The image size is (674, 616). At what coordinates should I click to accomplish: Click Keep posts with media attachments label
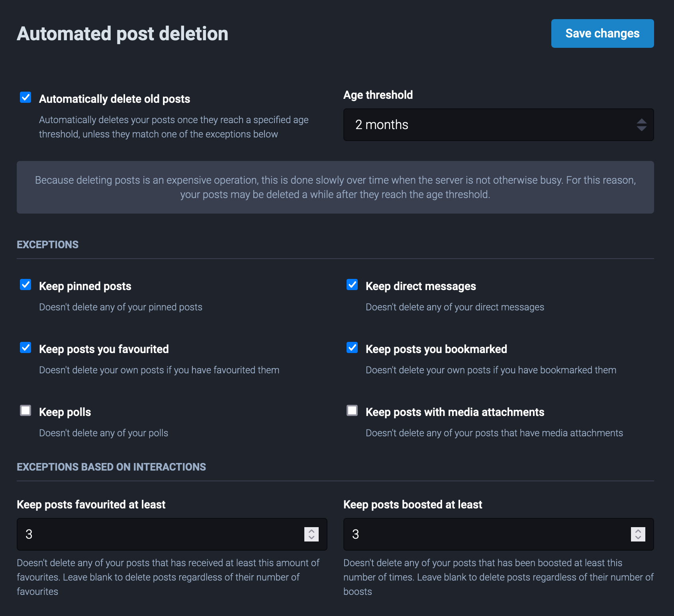pos(455,412)
